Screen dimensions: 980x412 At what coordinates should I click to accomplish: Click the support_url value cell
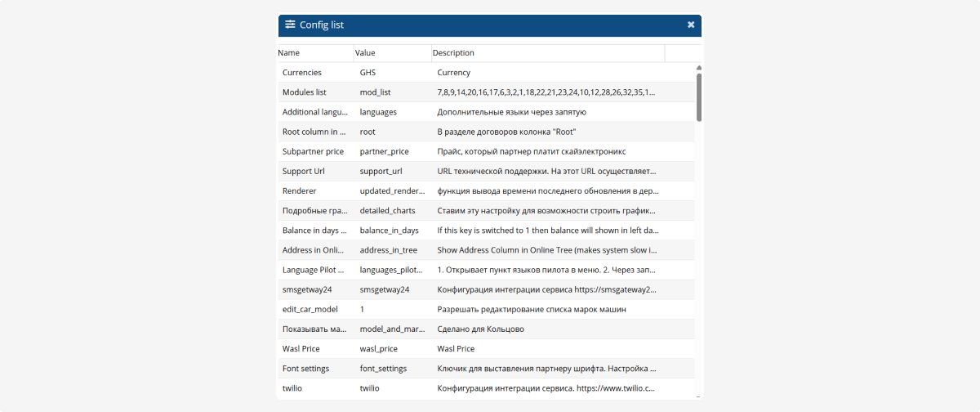point(381,172)
